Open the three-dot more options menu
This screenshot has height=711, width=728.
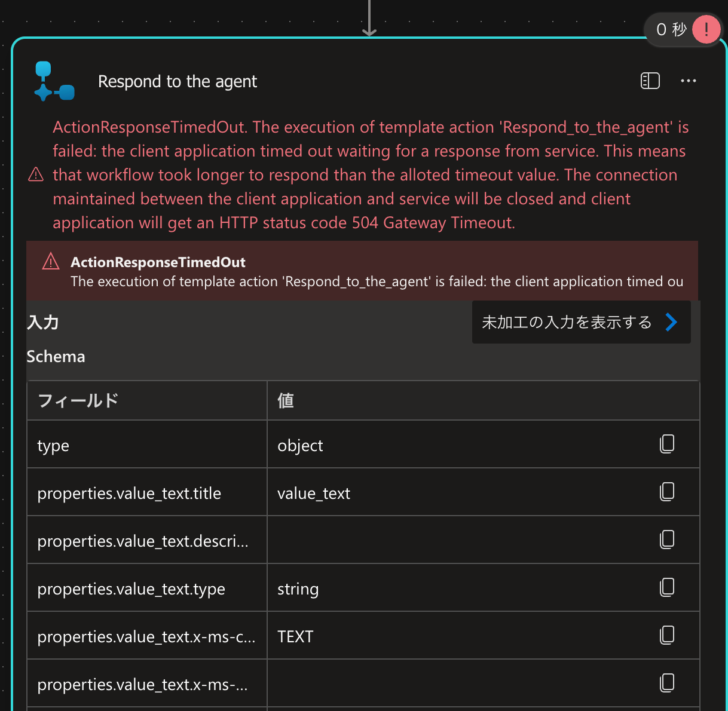pos(689,81)
